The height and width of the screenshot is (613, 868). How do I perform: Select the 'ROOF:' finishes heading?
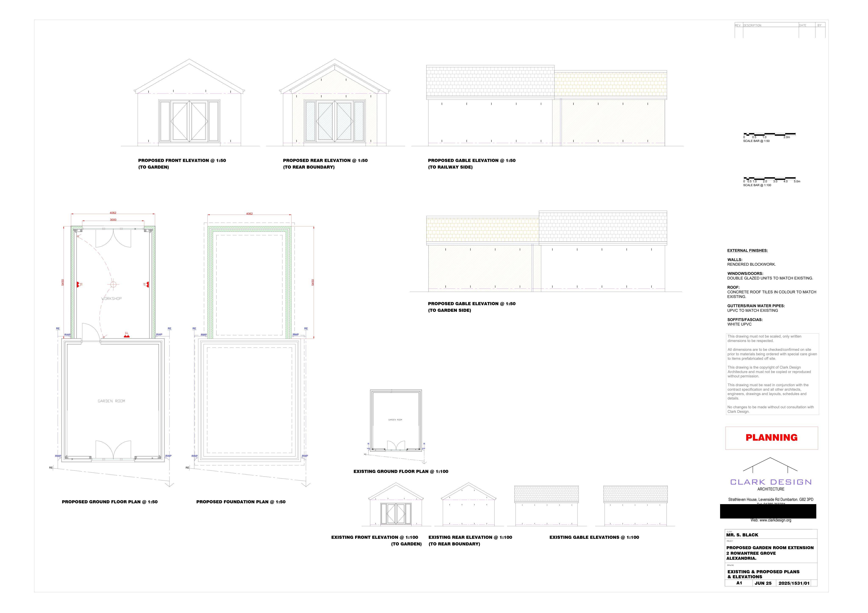point(734,287)
